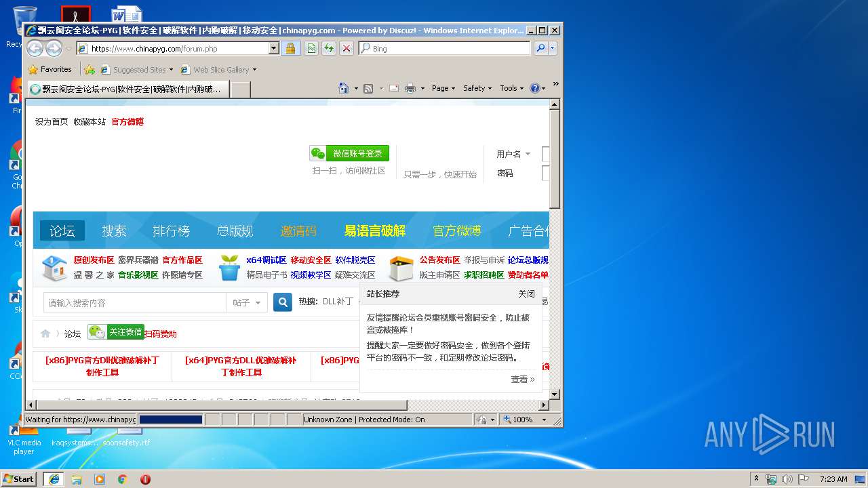This screenshot has width=868, height=488.
Task: Click the RSS Feeds icon
Action: [x=368, y=88]
